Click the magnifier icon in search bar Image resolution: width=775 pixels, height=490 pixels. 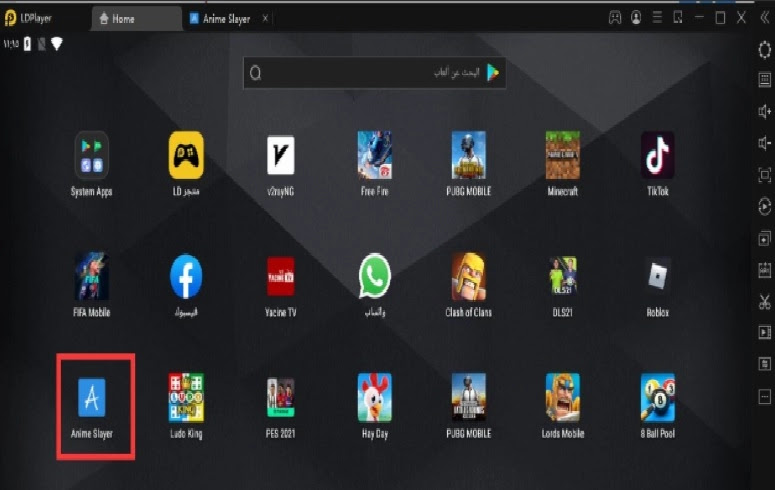pyautogui.click(x=256, y=73)
